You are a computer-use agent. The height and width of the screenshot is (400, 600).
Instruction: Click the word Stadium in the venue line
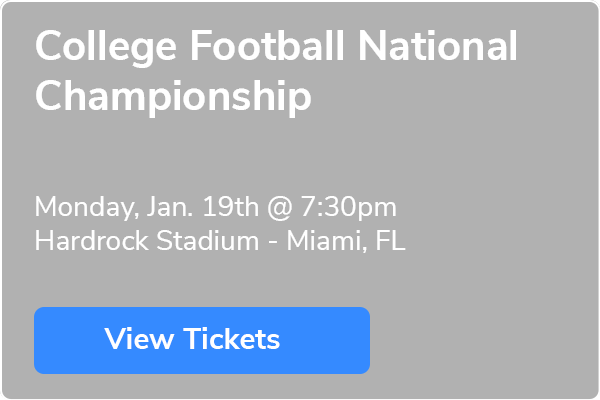click(x=207, y=241)
